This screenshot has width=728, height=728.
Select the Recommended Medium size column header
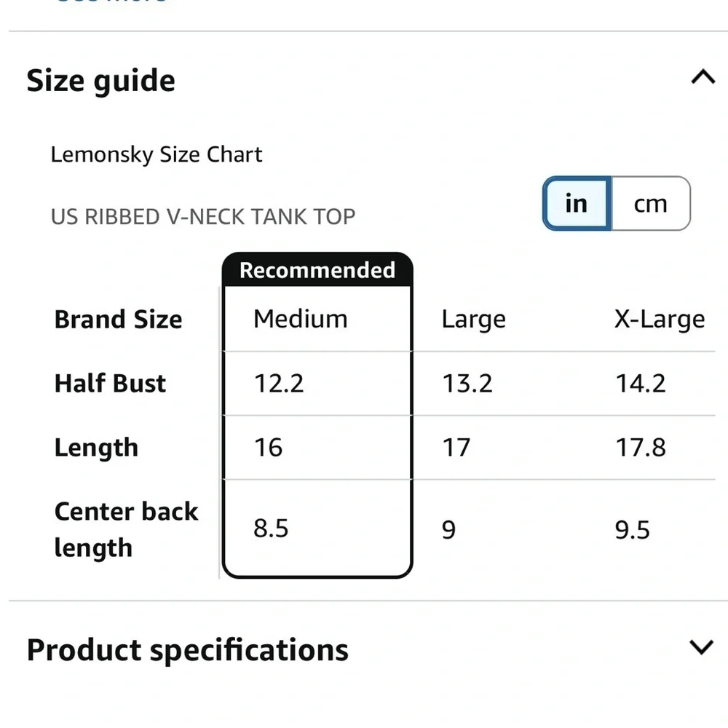point(300,319)
